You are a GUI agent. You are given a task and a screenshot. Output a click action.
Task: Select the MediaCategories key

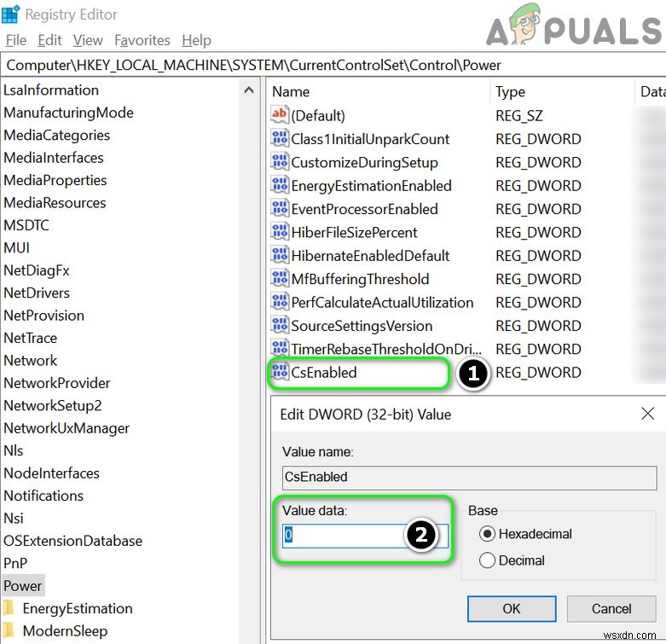tap(57, 135)
